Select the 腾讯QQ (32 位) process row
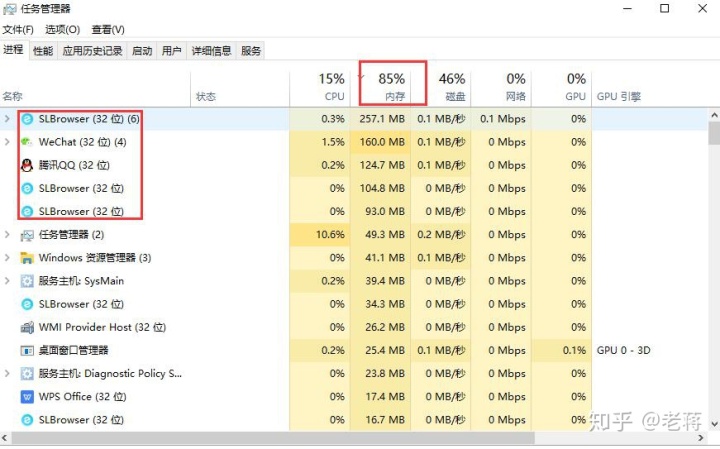 pyautogui.click(x=354, y=165)
